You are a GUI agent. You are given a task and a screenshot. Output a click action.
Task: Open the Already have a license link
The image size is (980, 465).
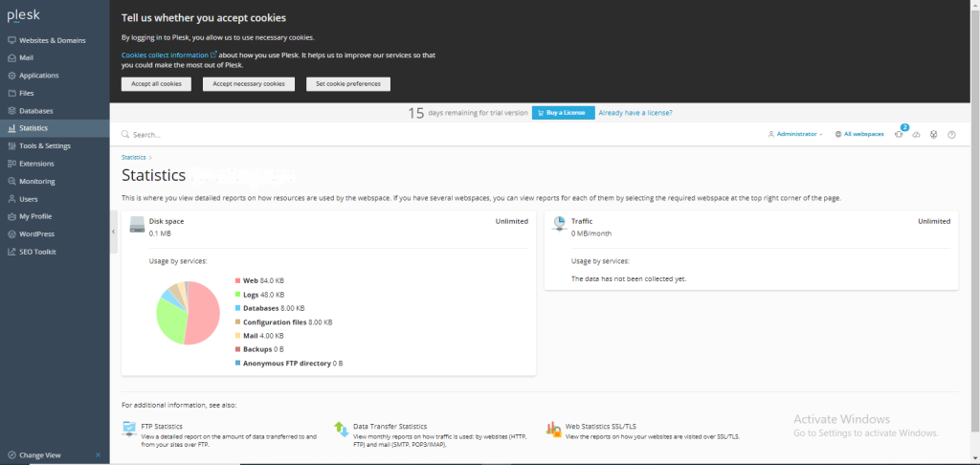coord(635,113)
